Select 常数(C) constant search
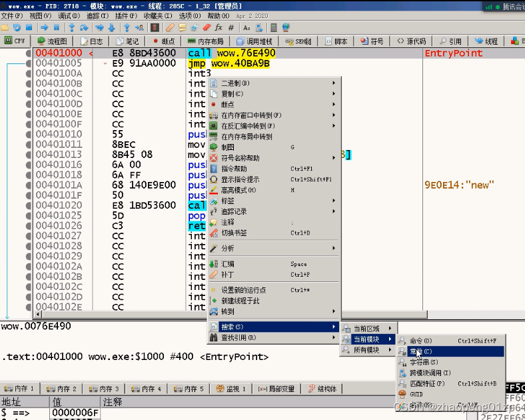 (x=450, y=351)
